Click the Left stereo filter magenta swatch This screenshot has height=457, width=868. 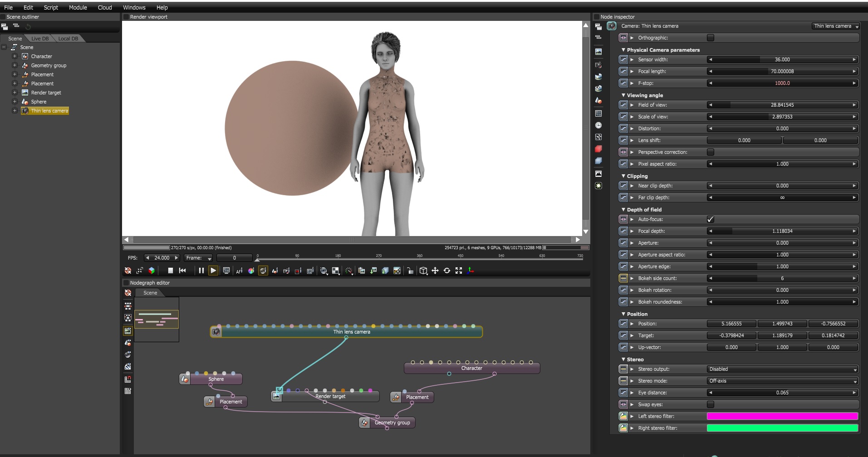(x=782, y=416)
